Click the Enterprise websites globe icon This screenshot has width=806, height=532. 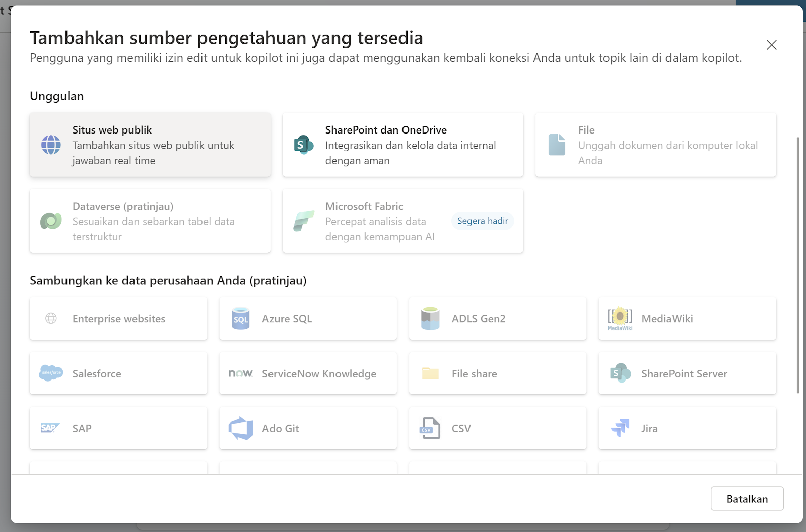(x=51, y=318)
